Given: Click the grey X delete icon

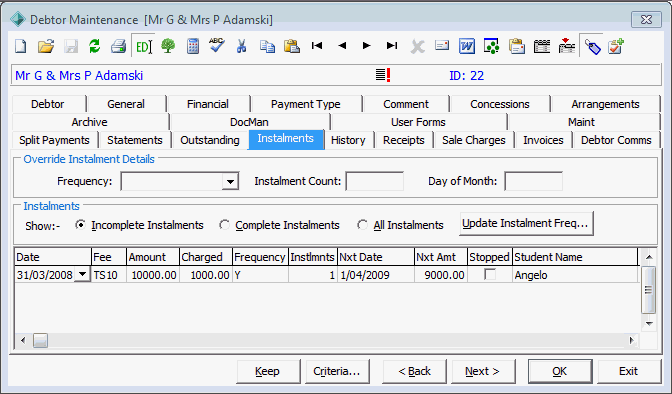Looking at the screenshot, I should [417, 46].
